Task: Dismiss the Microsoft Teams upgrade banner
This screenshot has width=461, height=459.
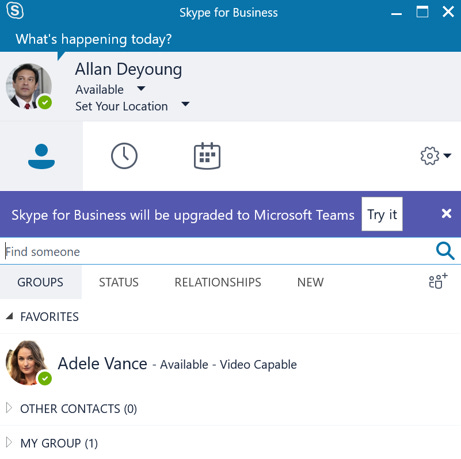Action: tap(446, 213)
